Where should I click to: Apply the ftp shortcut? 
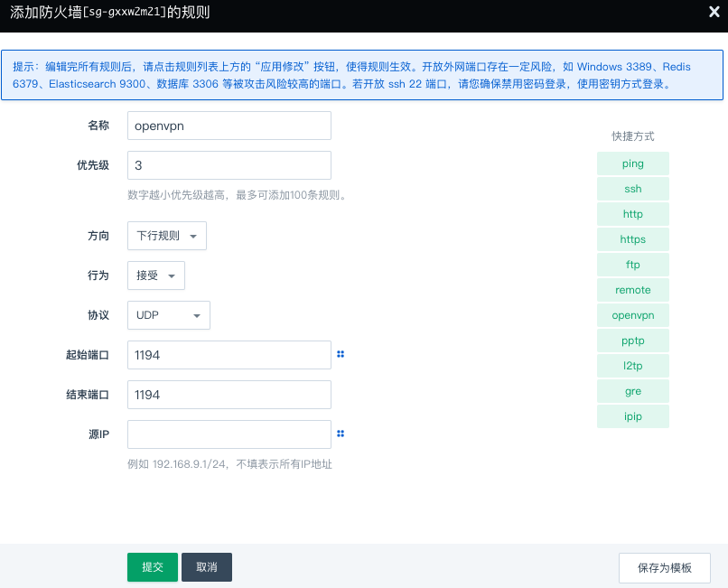click(633, 265)
